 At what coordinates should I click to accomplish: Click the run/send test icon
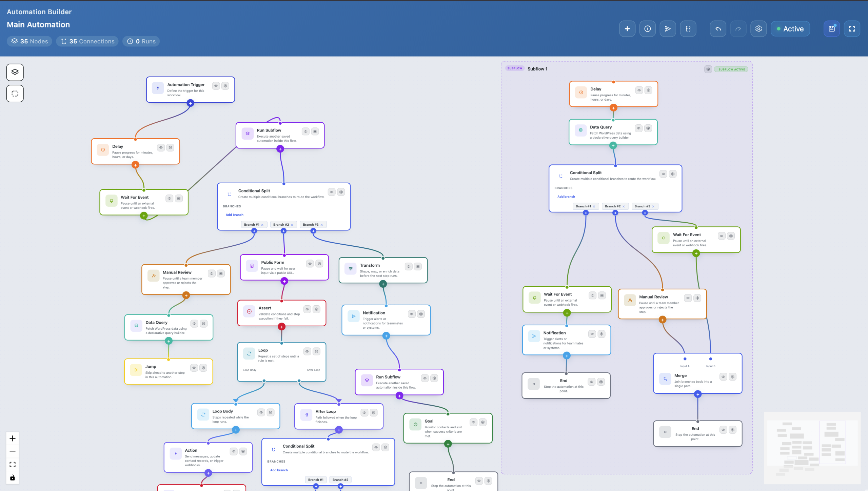click(x=668, y=29)
